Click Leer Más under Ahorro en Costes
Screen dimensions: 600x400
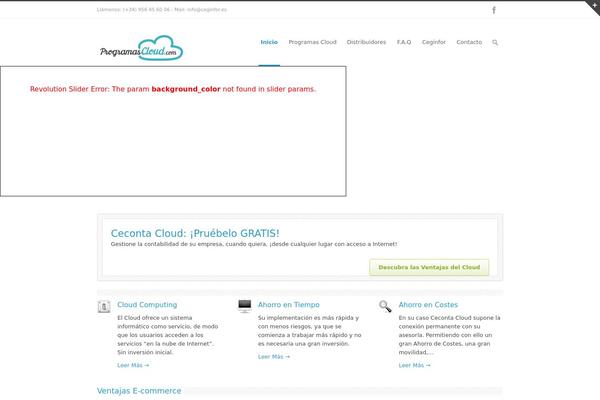tap(414, 365)
